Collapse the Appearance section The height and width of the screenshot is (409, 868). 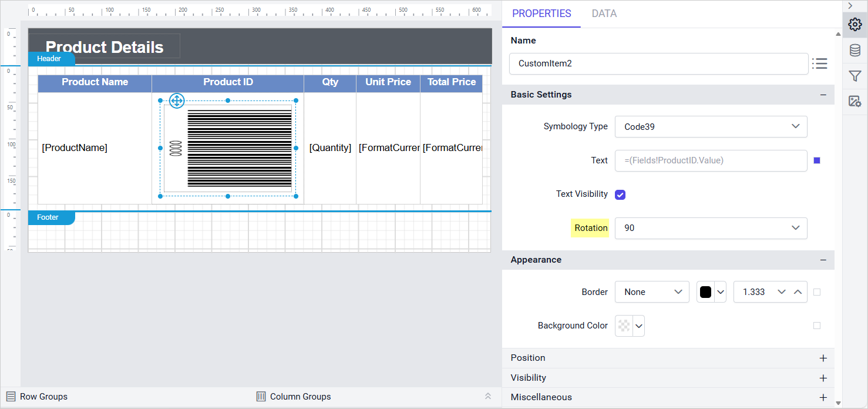(x=823, y=260)
